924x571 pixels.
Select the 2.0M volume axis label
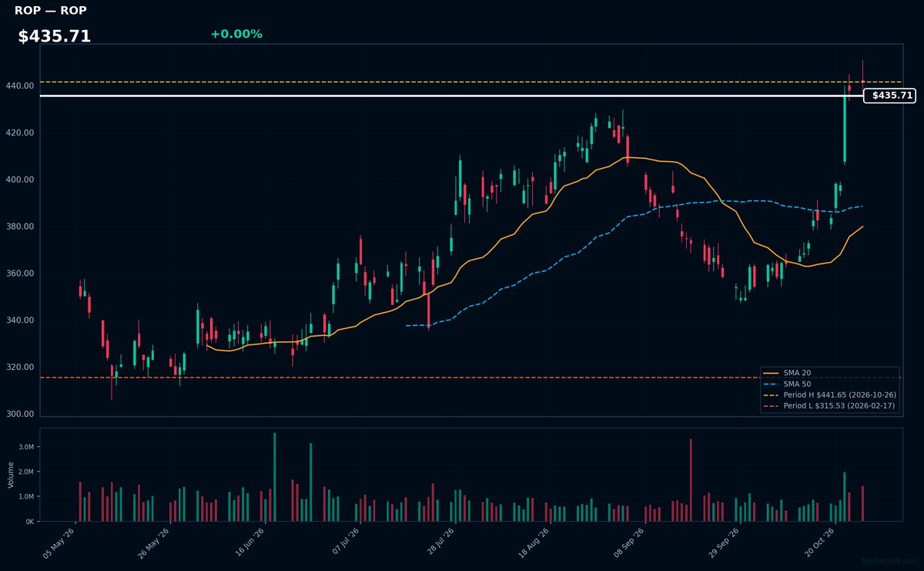pos(26,472)
